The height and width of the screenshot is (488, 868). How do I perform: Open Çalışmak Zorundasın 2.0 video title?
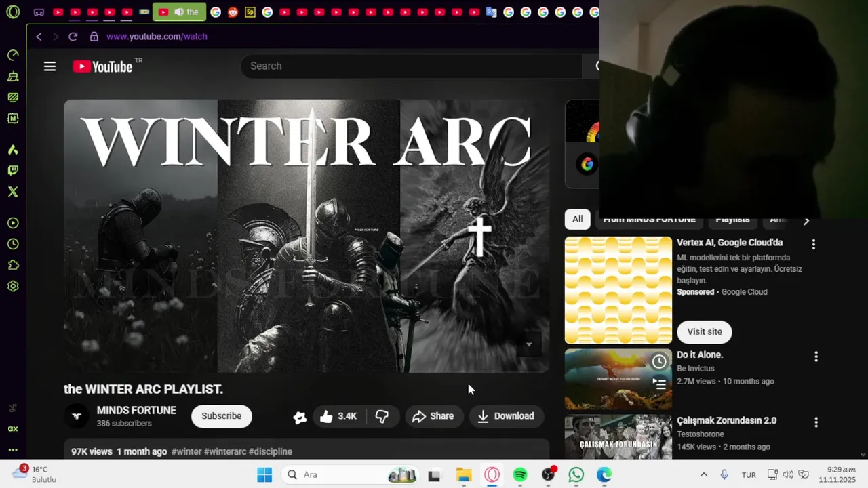pyautogui.click(x=726, y=420)
